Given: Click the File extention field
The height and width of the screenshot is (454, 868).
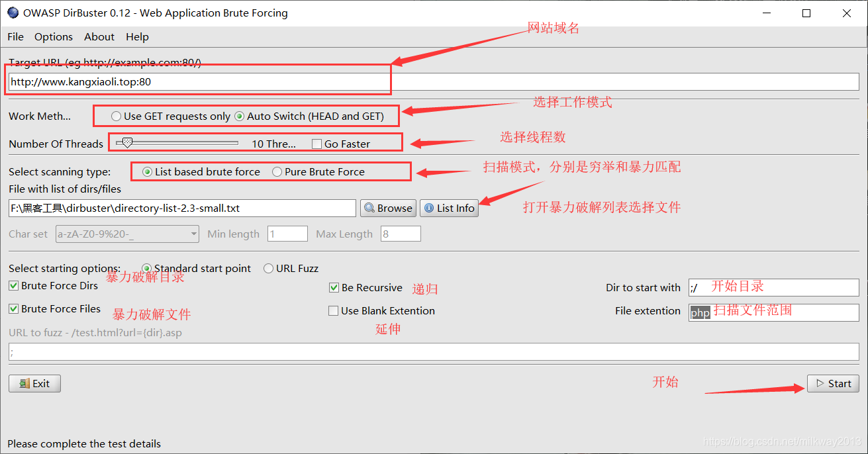Looking at the screenshot, I should 773,312.
